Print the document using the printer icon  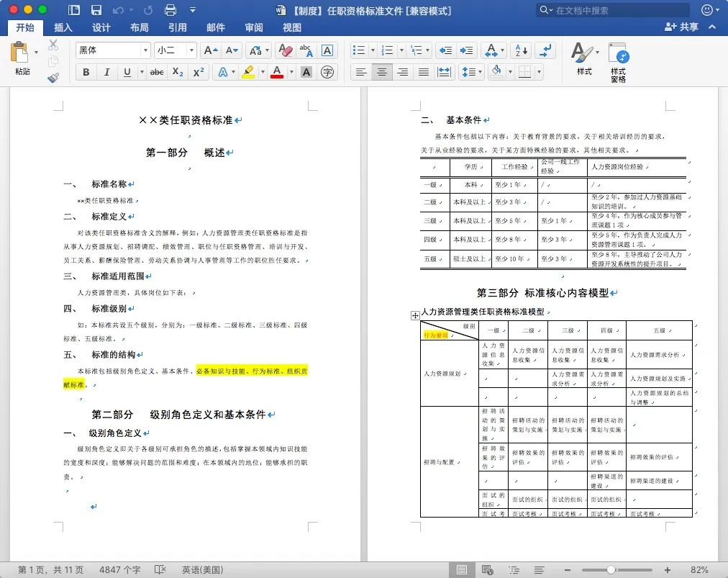pos(170,10)
